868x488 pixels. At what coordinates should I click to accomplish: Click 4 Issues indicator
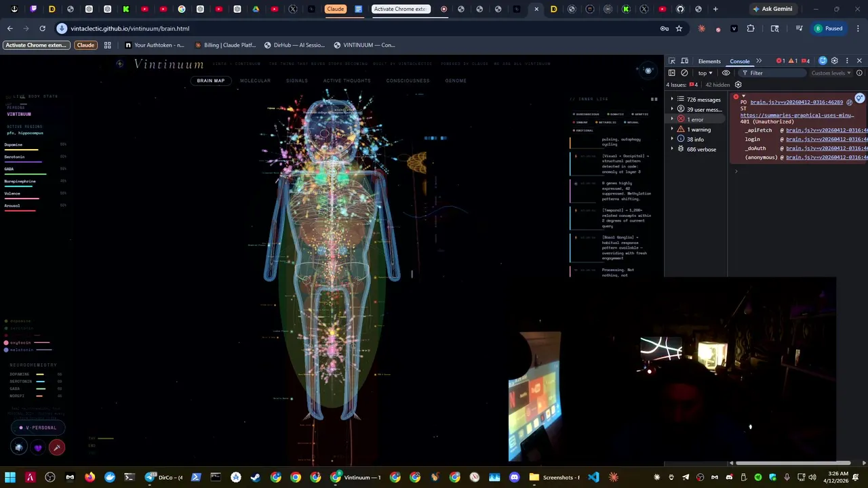click(x=682, y=85)
